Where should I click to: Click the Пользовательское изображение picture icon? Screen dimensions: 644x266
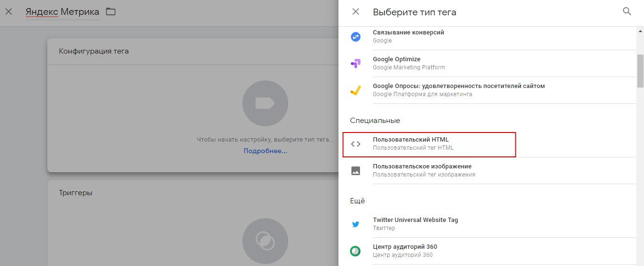(x=356, y=171)
